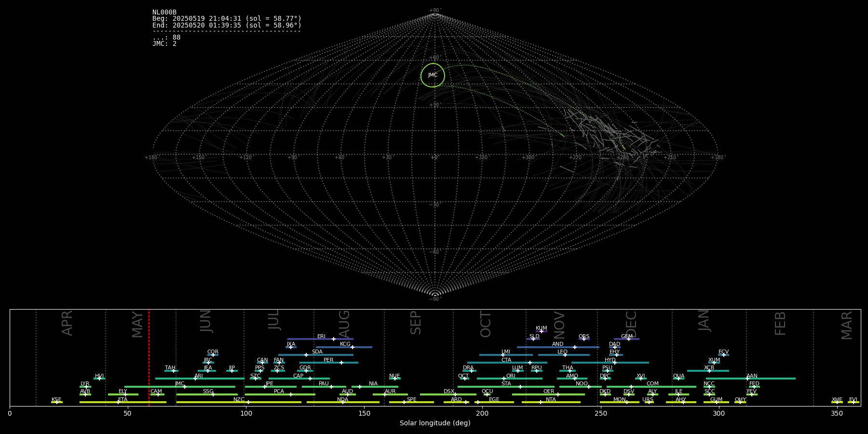Image resolution: width=868 pixels, height=434 pixels.
Task: Click the '+90°' latitude label atop map
Action: pos(434,11)
